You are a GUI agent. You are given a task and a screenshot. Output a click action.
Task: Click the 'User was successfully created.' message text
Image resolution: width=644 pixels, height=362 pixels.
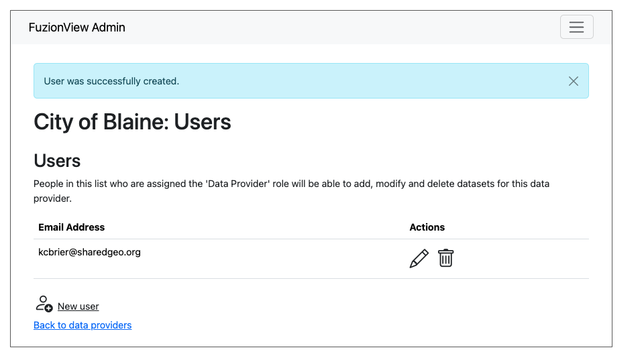click(x=111, y=81)
